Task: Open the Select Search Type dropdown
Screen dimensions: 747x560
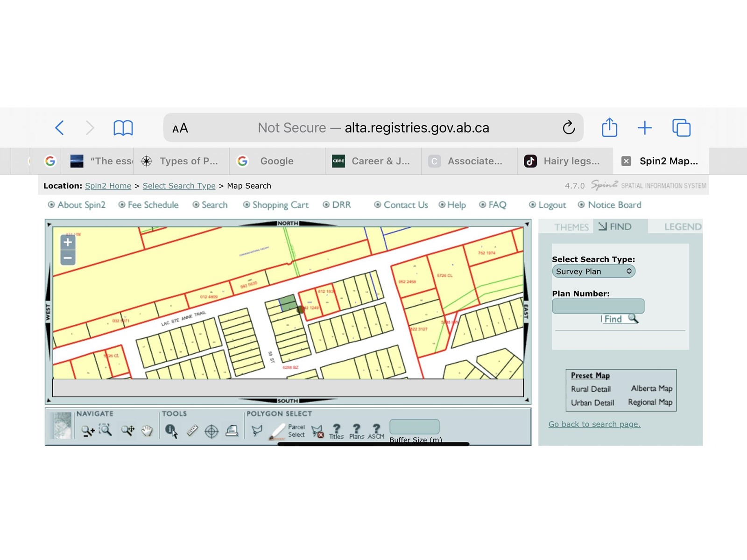Action: (593, 271)
